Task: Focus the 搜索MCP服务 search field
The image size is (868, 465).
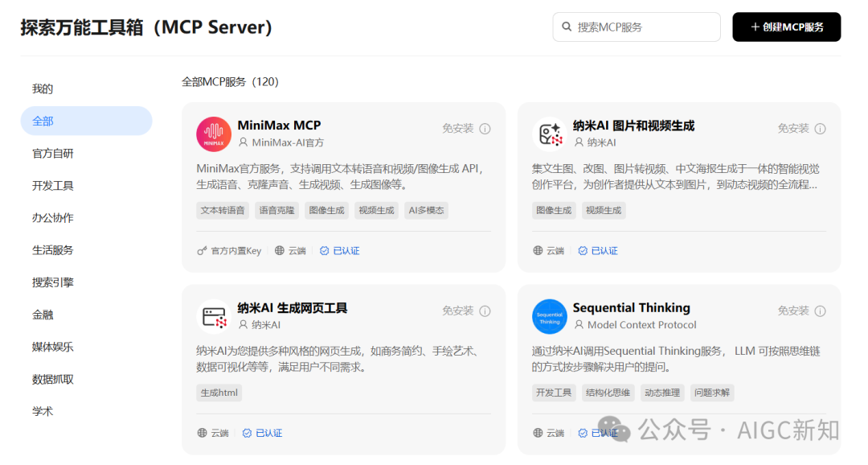Action: [637, 27]
